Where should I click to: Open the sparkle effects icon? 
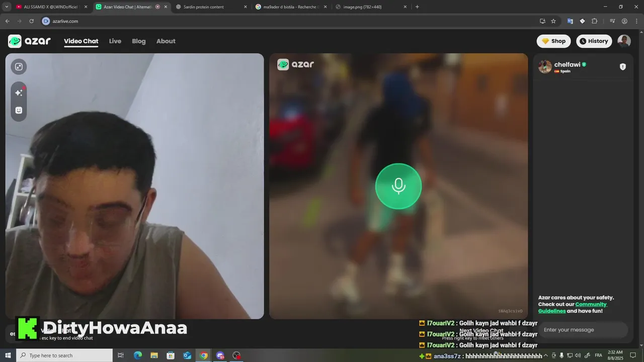pos(19,93)
